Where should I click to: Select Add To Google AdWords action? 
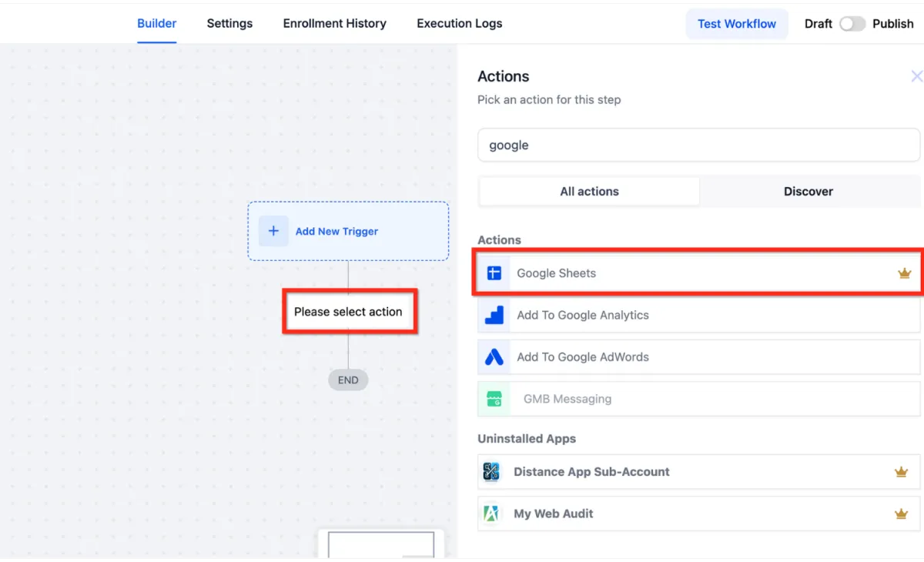pos(698,357)
